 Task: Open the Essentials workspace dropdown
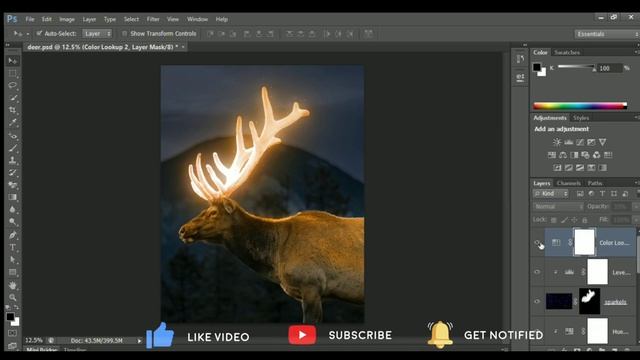point(607,34)
